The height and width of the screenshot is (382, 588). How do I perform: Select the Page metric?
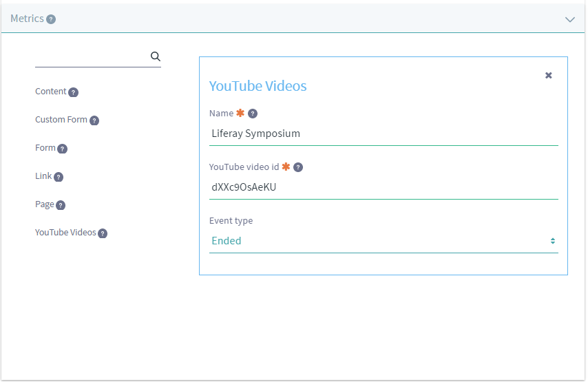click(x=45, y=204)
